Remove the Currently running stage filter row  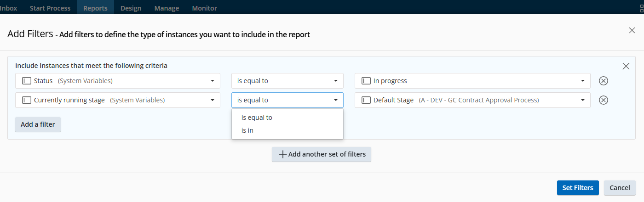point(604,100)
